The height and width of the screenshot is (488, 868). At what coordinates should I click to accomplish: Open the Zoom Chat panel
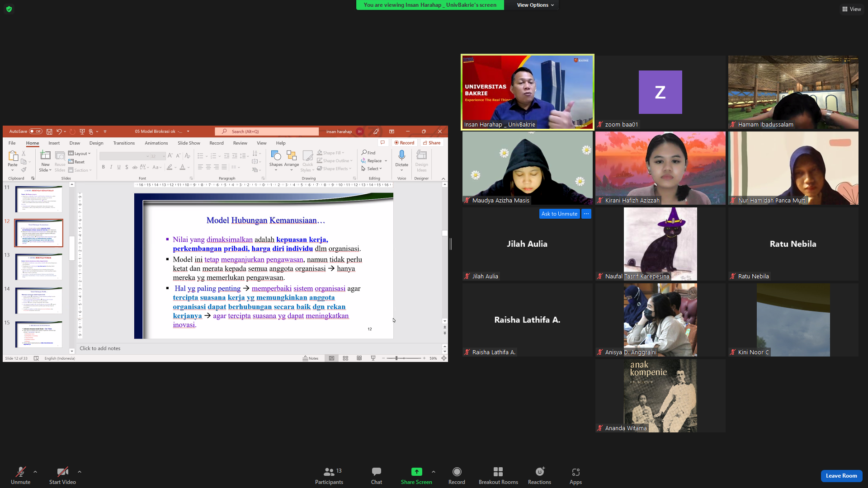pyautogui.click(x=377, y=476)
